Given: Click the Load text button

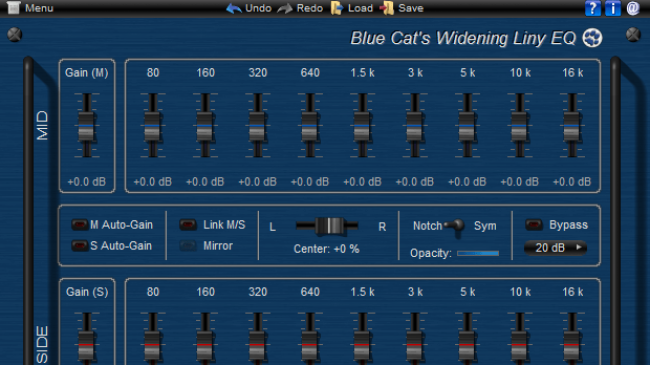Looking at the screenshot, I should coord(360,8).
